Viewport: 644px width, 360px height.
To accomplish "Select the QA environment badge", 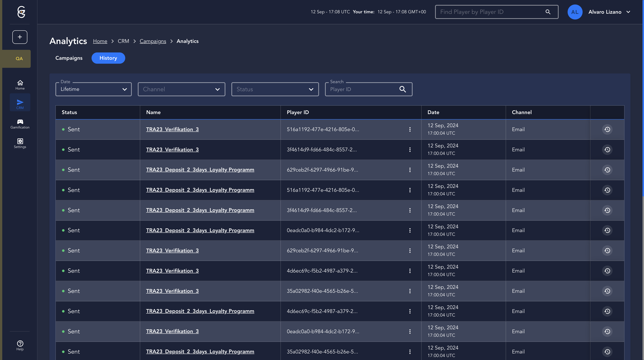I will coord(19,59).
